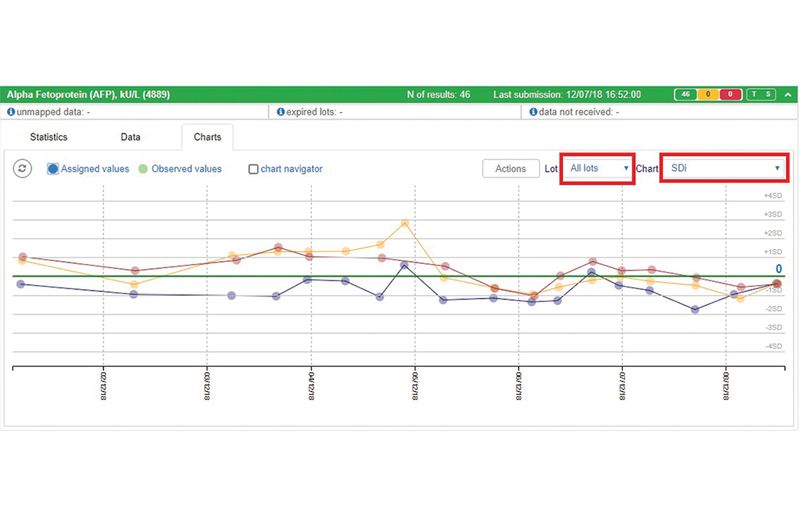Click the refresh chart icon
This screenshot has width=800, height=531.
coord(22,169)
